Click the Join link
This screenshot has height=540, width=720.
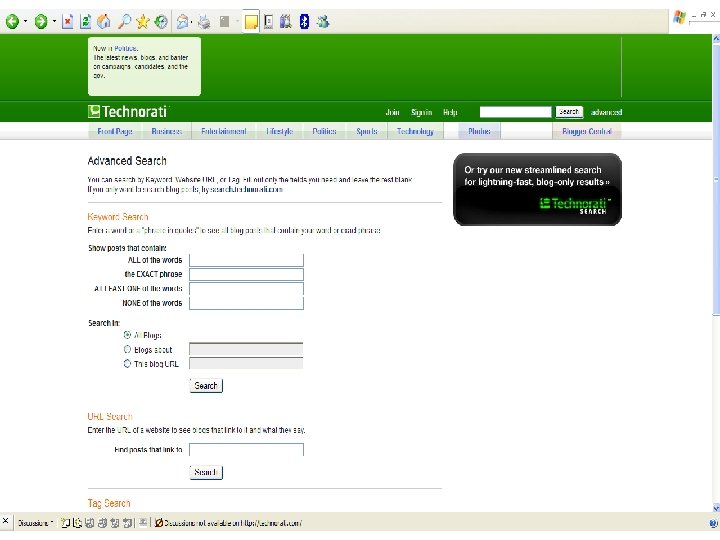(x=392, y=112)
